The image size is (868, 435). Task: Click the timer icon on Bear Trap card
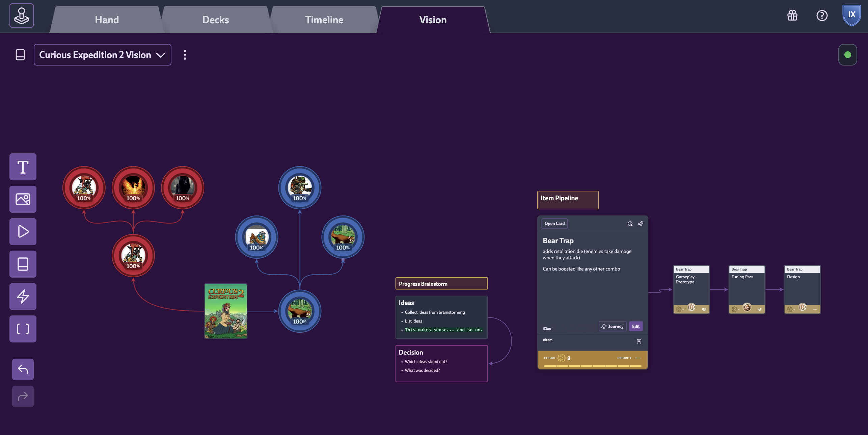[x=630, y=224]
